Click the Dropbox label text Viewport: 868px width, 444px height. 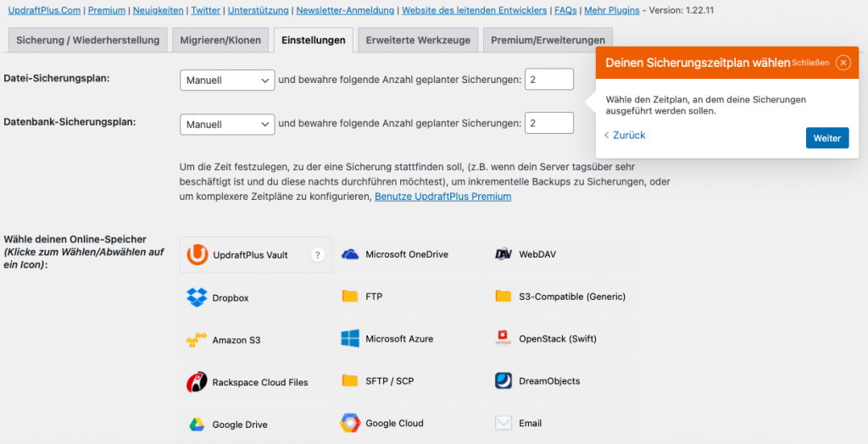pos(231,298)
